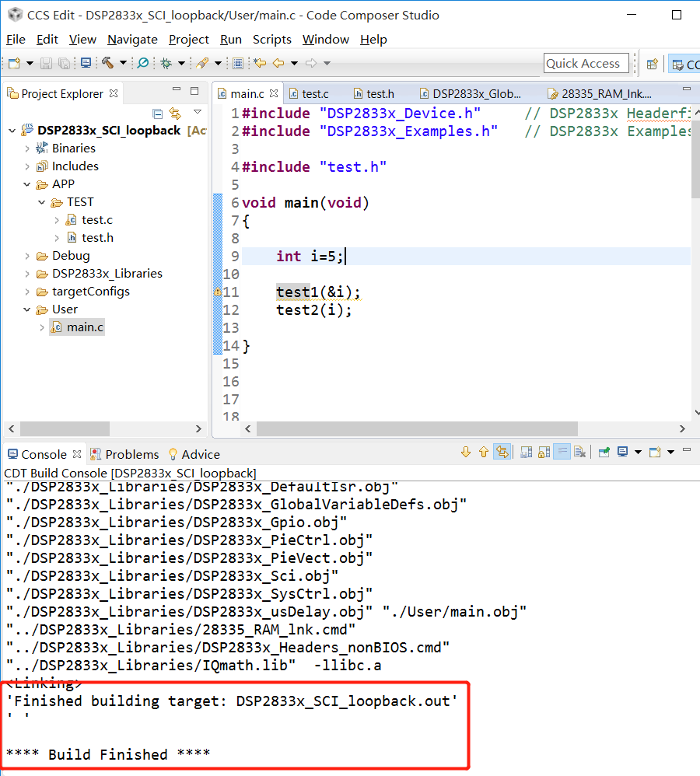
Task: Open forward history dropdown arrow
Action: 327,63
